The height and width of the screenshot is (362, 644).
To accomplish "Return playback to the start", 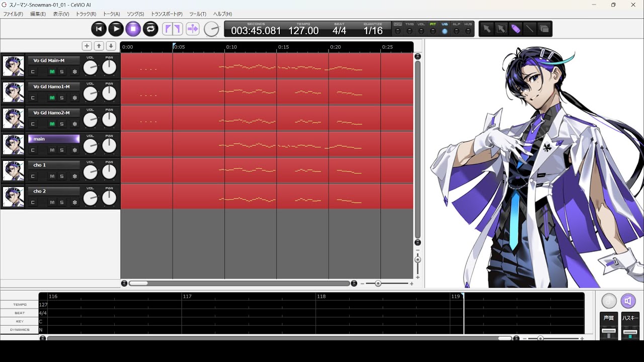I will [99, 29].
